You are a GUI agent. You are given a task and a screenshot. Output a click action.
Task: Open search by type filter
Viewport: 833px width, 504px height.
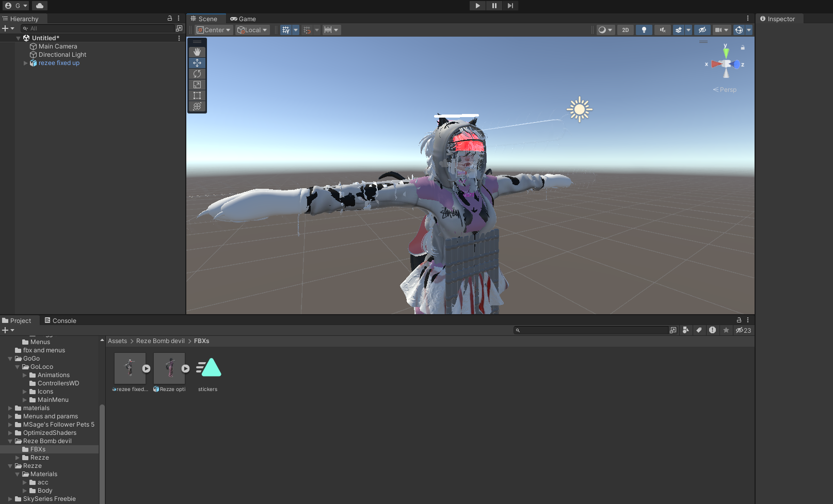coord(686,330)
